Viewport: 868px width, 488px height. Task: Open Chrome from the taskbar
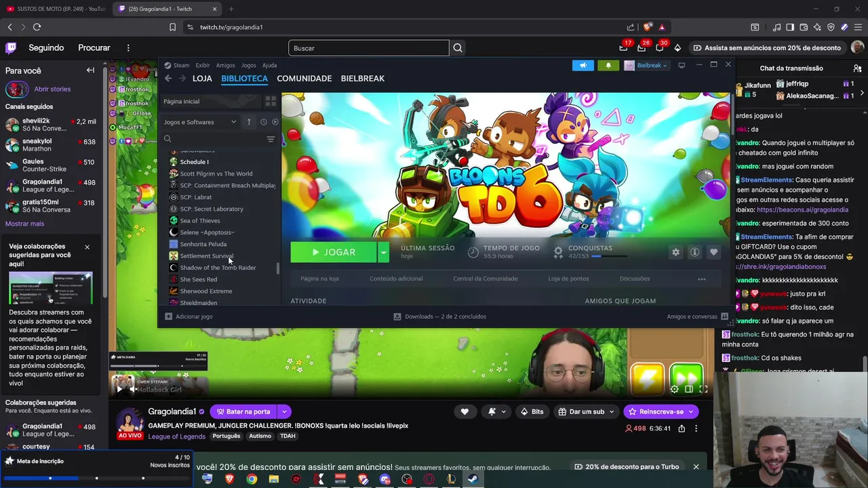click(x=252, y=479)
